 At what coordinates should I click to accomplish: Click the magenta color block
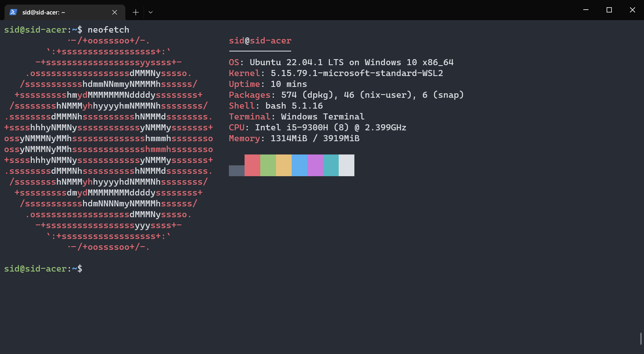[315, 165]
